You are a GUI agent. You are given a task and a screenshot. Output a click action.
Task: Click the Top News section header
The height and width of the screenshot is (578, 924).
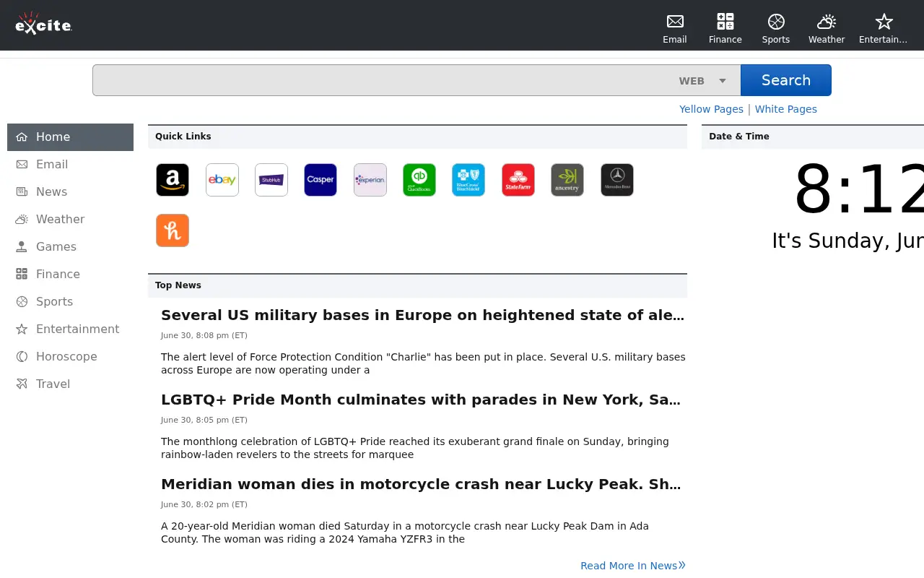(x=417, y=285)
